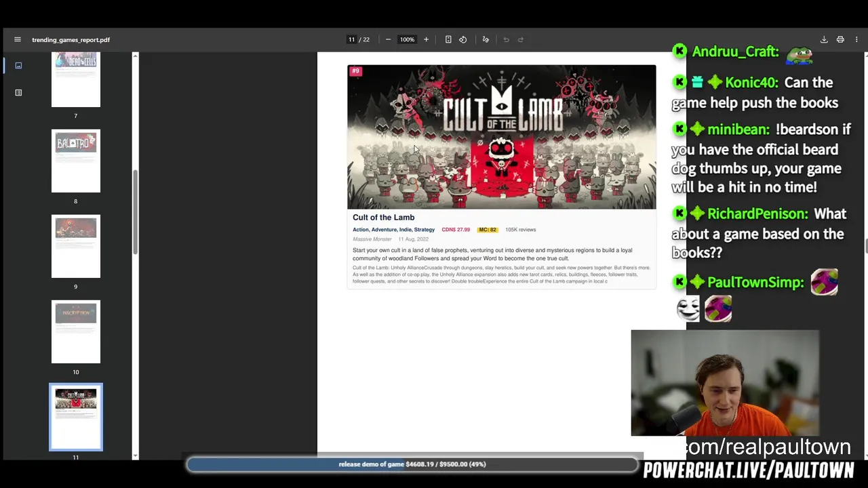Image resolution: width=868 pixels, height=488 pixels.
Task: Click the Massive Monster developer name
Action: (372, 239)
